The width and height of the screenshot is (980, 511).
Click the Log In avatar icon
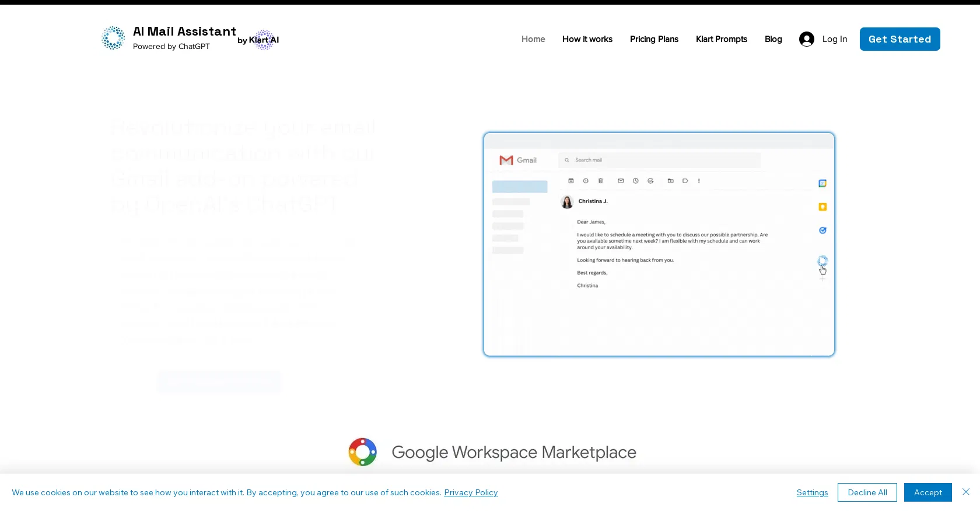coord(807,39)
